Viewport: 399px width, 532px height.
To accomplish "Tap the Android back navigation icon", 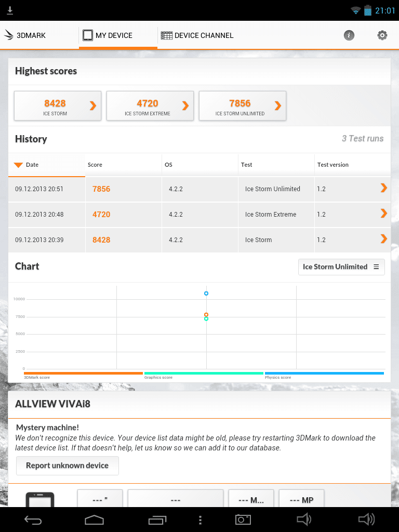I will [33, 520].
